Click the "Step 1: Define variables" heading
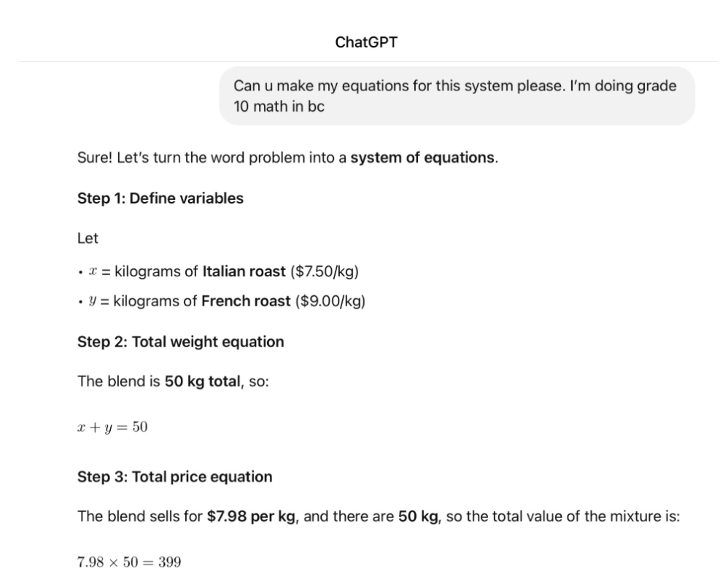 pyautogui.click(x=160, y=198)
